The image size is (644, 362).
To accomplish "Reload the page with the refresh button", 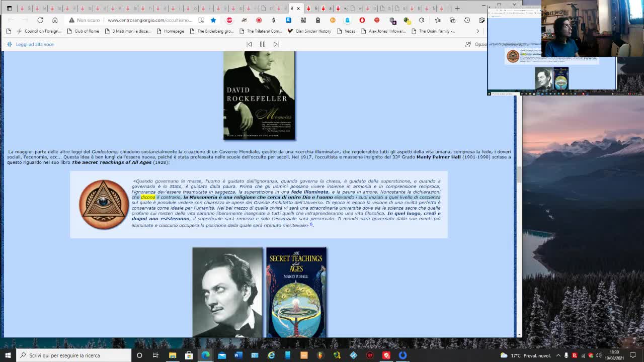I will [40, 20].
